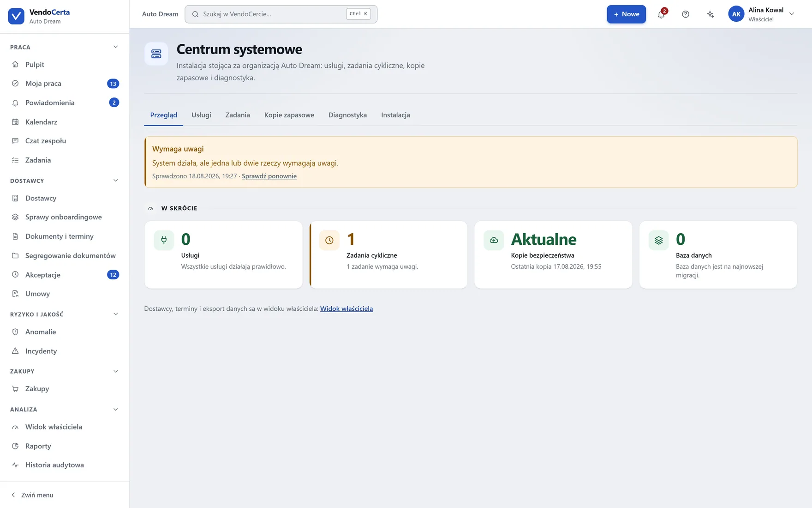Select the Incydenty warning triangle icon

tap(15, 351)
